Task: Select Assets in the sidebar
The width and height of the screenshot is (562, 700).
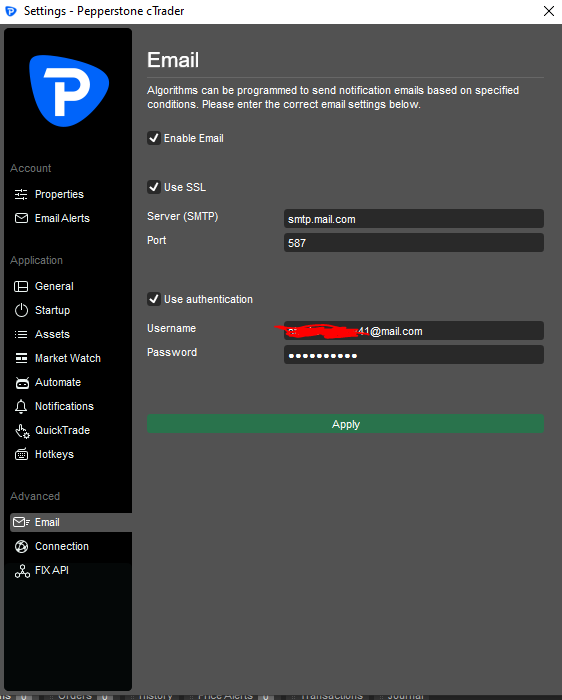Action: tap(52, 334)
